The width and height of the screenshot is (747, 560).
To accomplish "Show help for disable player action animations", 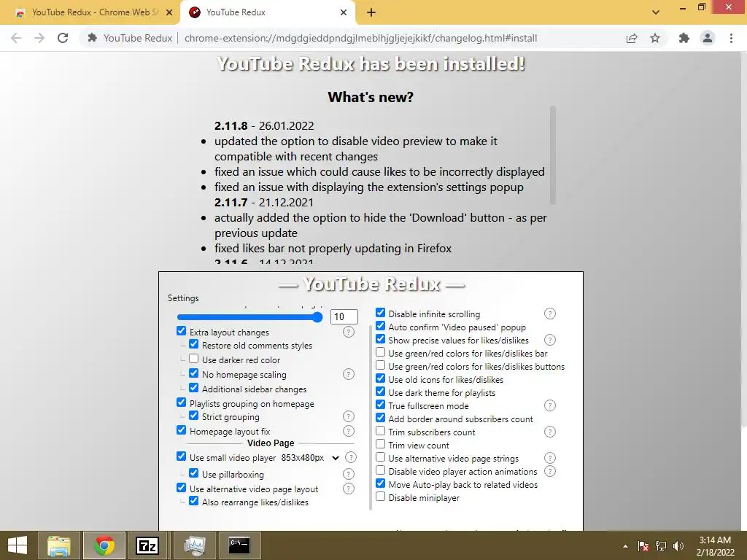I will pyautogui.click(x=550, y=471).
